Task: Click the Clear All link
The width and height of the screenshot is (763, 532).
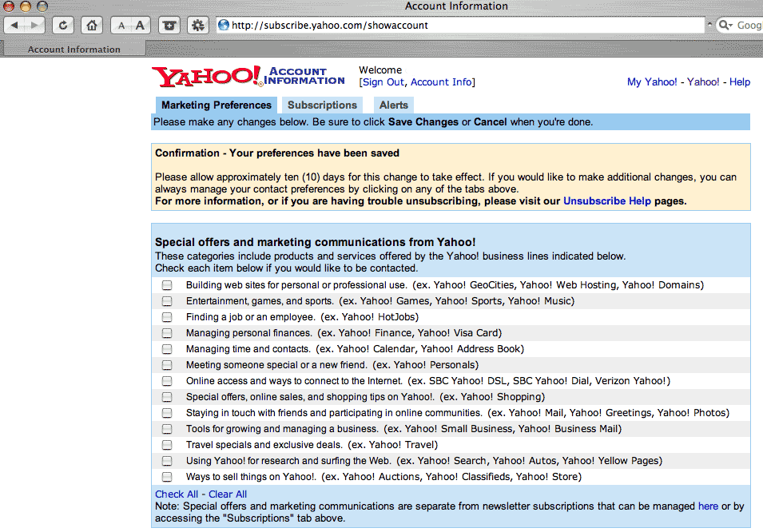Action: (228, 494)
